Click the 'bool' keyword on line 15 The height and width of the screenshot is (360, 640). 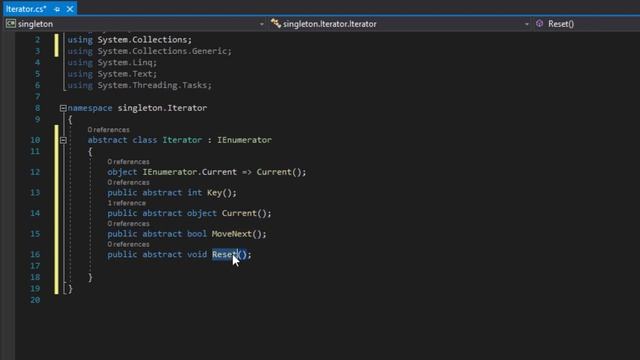[x=197, y=234]
